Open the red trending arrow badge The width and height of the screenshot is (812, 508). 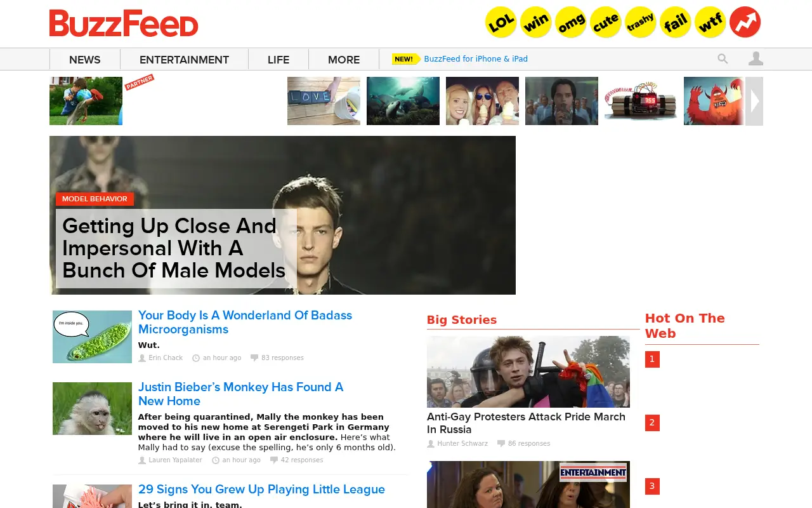tap(745, 22)
